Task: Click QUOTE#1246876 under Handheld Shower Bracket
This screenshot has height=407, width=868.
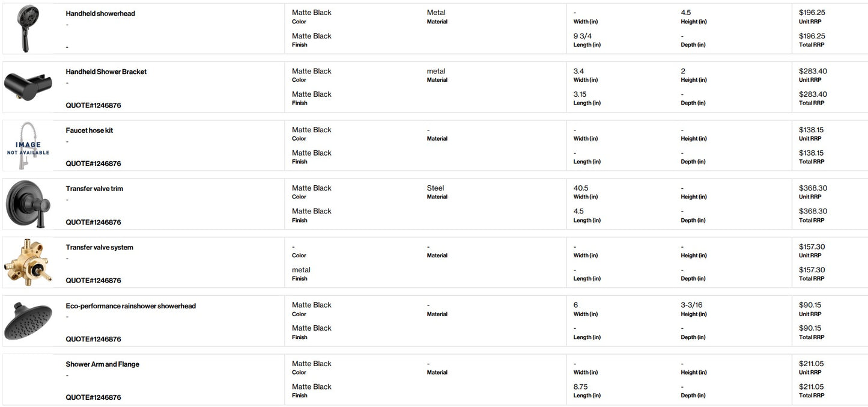Action: 94,105
